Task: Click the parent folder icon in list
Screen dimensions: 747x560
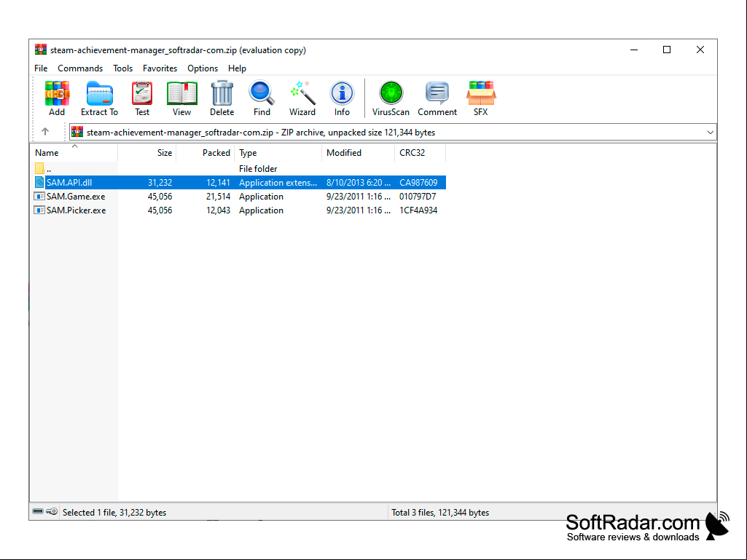Action: click(39, 168)
